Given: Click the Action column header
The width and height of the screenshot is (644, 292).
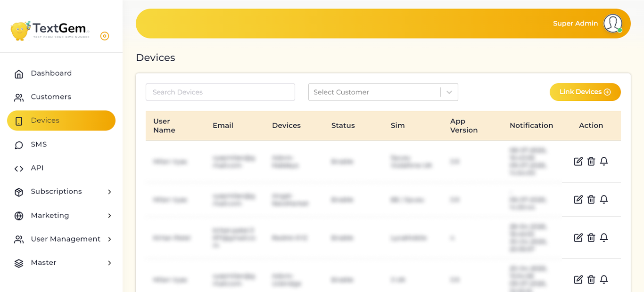Looking at the screenshot, I should click(591, 126).
